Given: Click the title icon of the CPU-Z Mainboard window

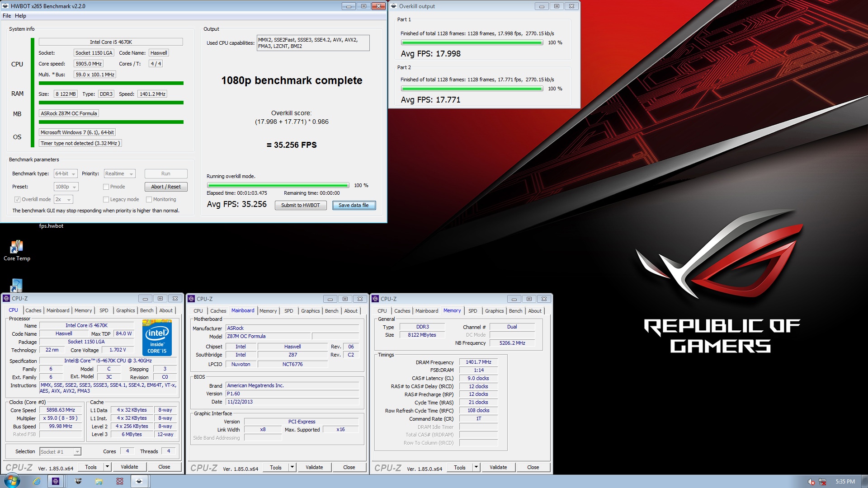Looking at the screenshot, I should coord(191,299).
